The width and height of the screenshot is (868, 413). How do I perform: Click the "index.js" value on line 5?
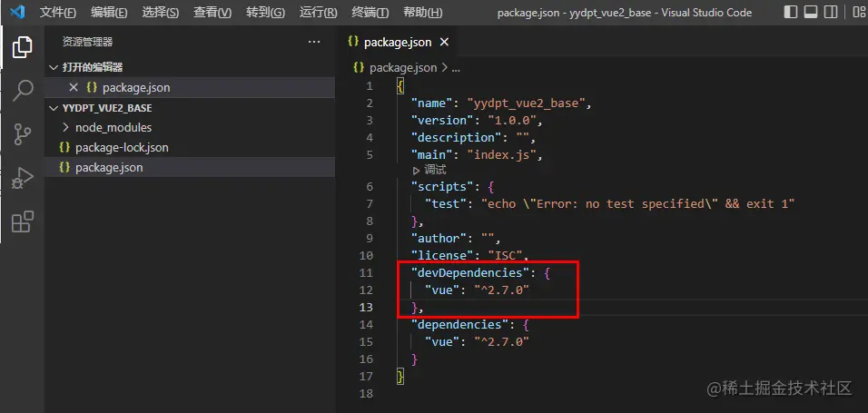503,154
